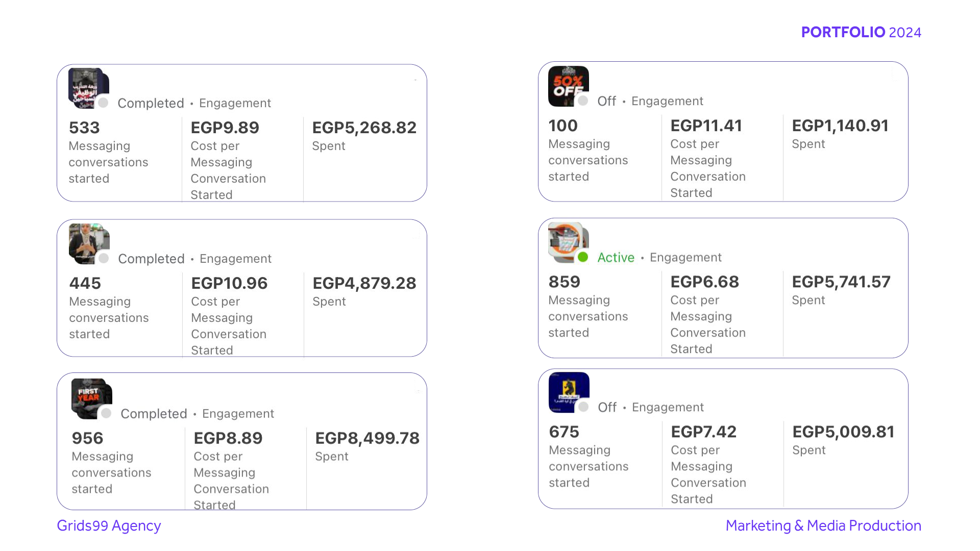Viewport: 980px width, 551px height.
Task: Click the thumbnail of the 533-conversation campaign
Action: coord(88,87)
